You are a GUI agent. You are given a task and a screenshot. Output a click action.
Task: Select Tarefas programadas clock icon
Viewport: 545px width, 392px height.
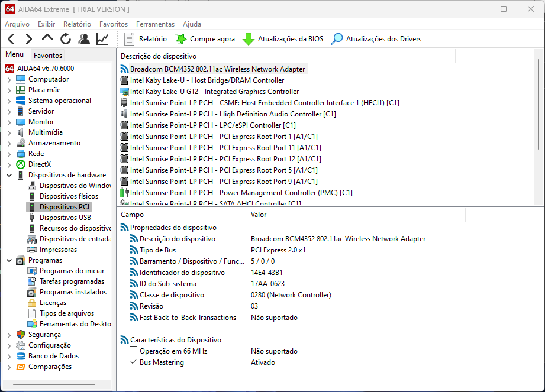pos(31,281)
